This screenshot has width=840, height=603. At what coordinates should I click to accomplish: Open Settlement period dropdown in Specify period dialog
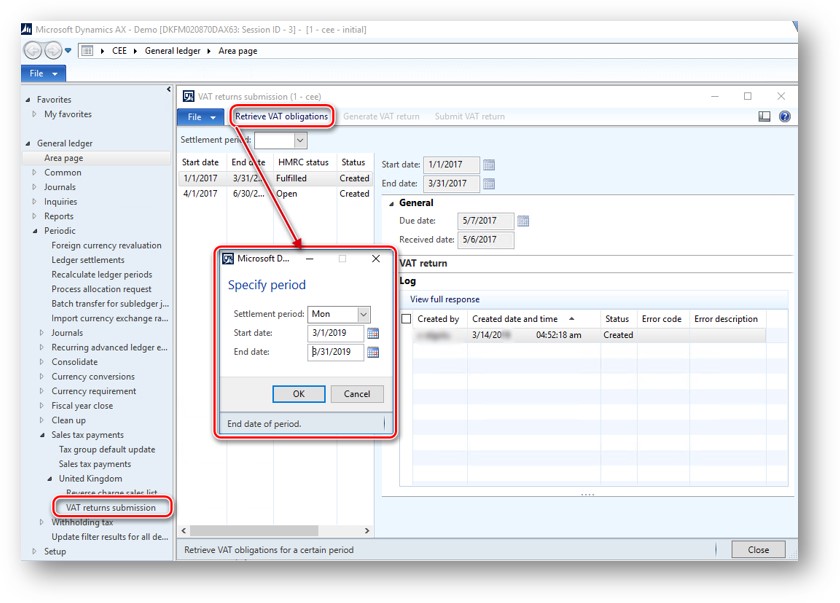(363, 314)
